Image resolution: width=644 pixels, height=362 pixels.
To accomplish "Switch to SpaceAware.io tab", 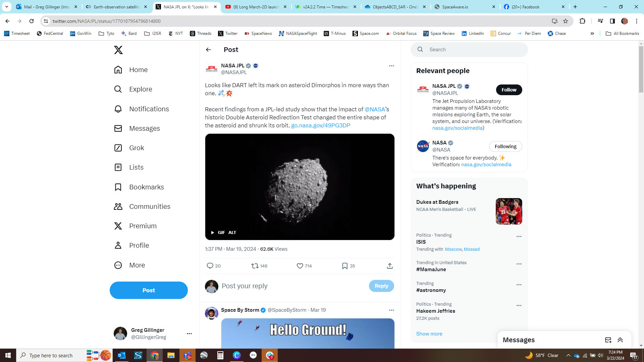I will 465,7.
